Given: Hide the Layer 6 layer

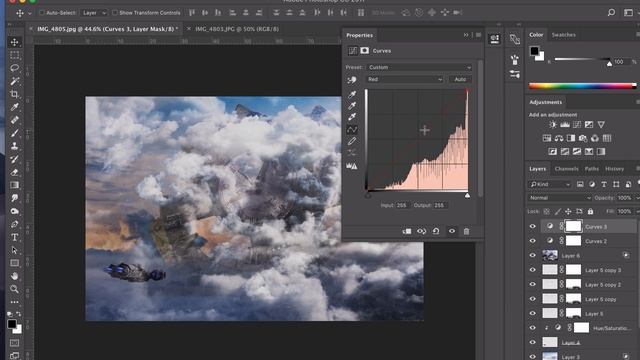Looking at the screenshot, I should click(533, 256).
